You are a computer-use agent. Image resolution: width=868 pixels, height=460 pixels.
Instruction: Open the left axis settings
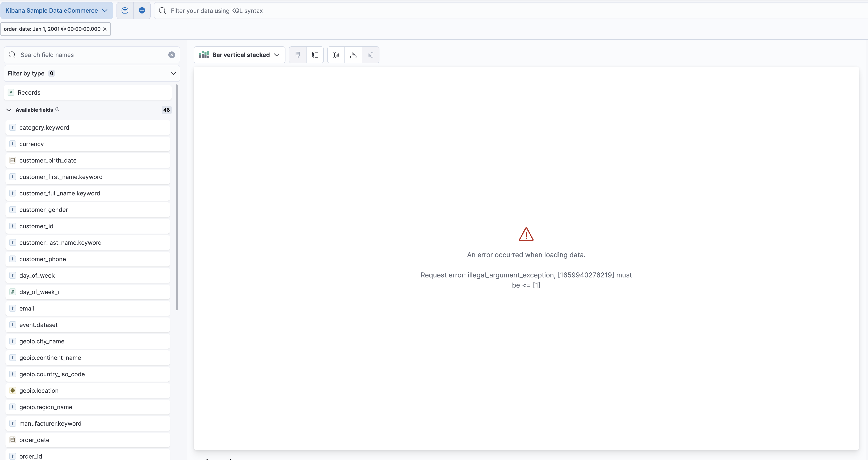pos(336,55)
